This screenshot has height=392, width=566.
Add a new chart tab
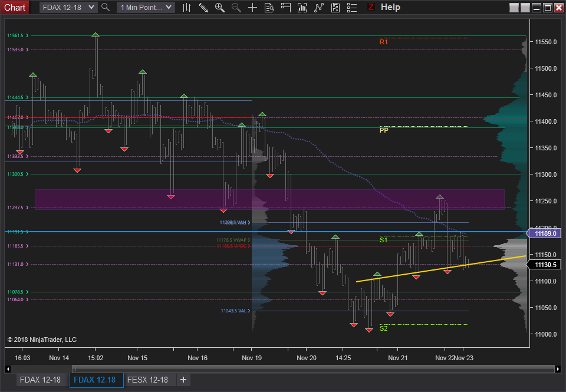(x=183, y=380)
